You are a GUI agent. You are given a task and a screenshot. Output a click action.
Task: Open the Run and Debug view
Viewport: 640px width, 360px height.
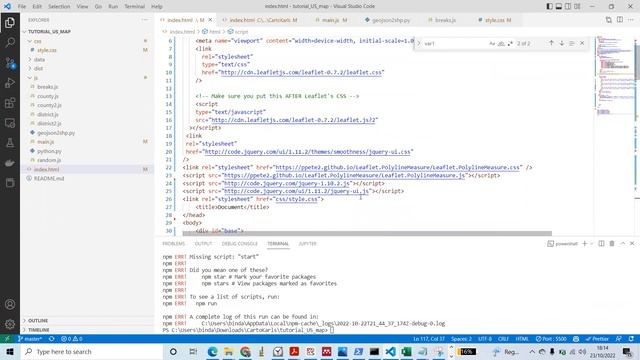(x=10, y=83)
